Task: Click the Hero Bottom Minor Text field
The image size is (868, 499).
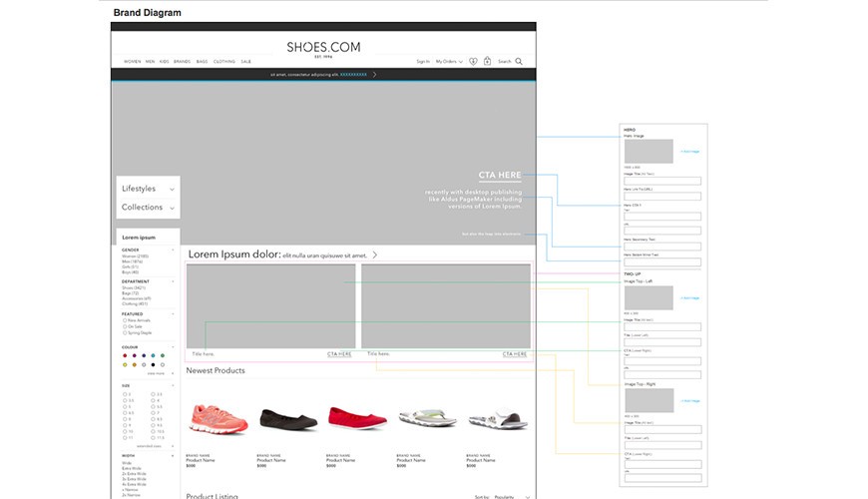Action: [662, 261]
